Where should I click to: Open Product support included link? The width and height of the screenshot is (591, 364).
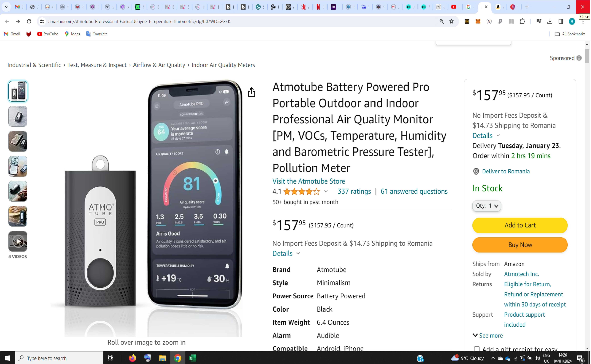click(524, 319)
